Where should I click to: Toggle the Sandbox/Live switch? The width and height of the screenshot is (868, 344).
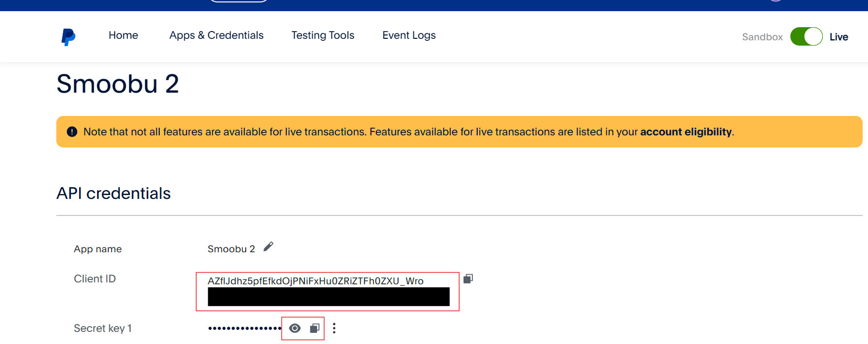click(x=806, y=36)
